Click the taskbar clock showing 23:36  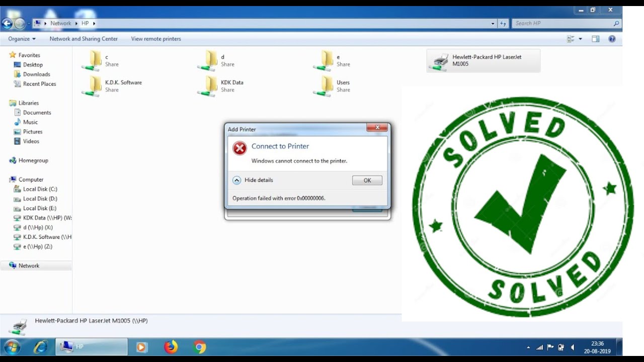coord(597,347)
